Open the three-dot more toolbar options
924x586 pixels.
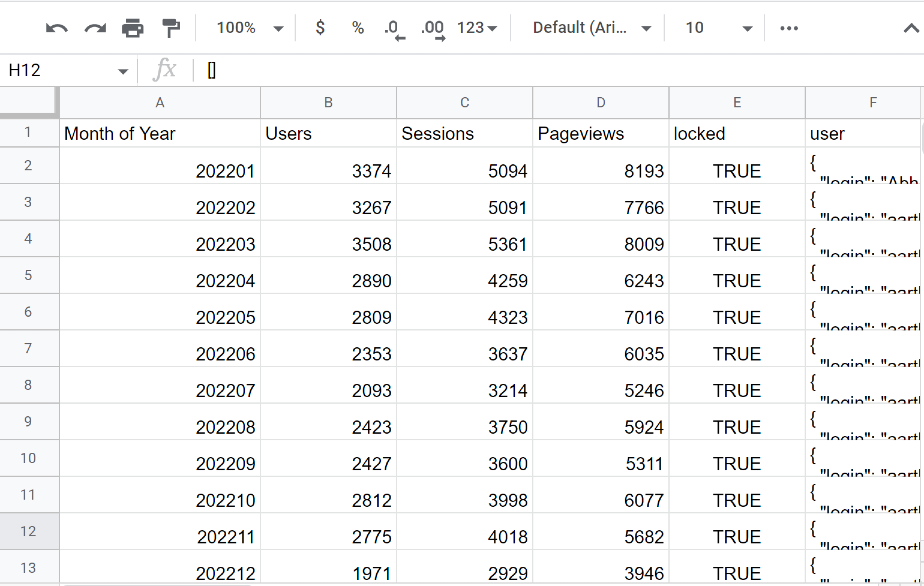[789, 28]
